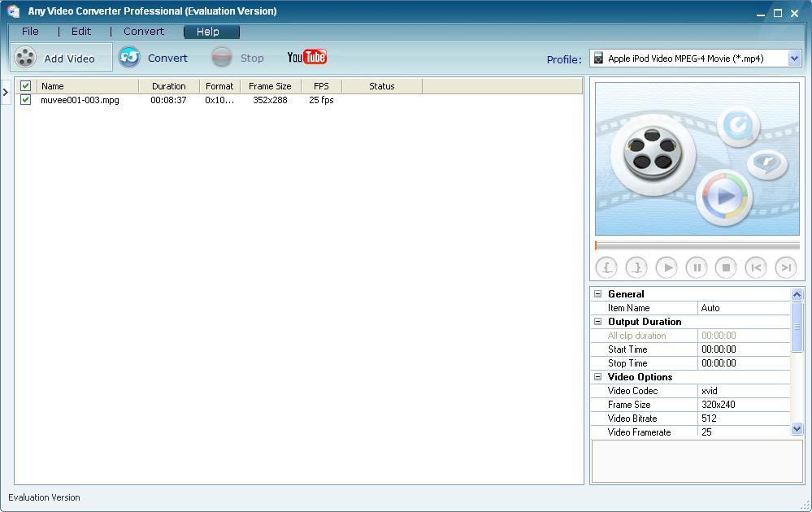This screenshot has width=812, height=512.
Task: Click the Convert circular arrows icon
Action: pyautogui.click(x=129, y=57)
